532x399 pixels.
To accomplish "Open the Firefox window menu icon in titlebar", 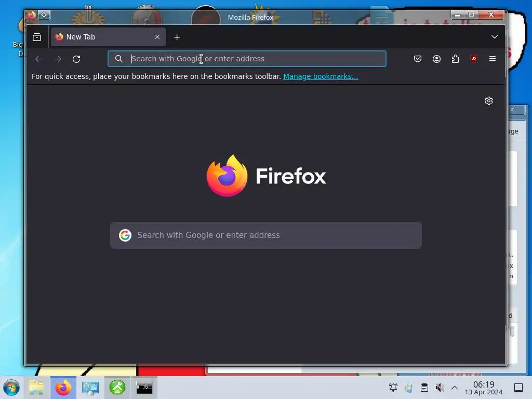I will [32, 15].
